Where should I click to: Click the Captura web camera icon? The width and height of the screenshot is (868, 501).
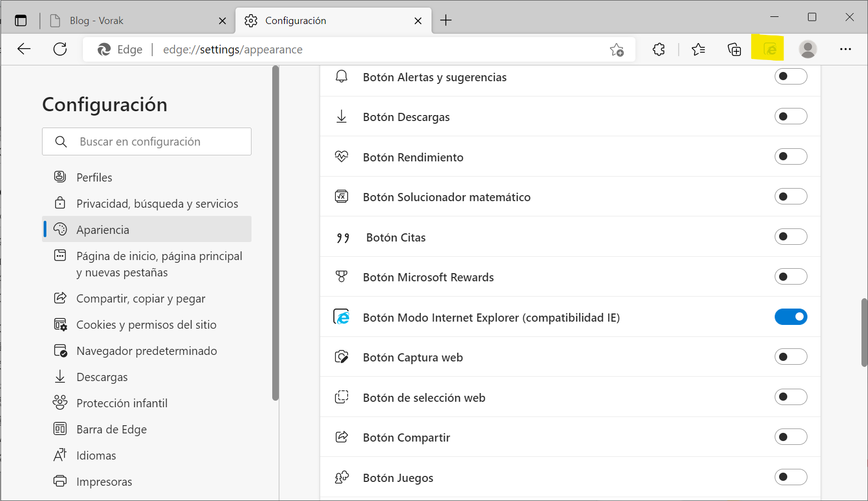(x=342, y=357)
